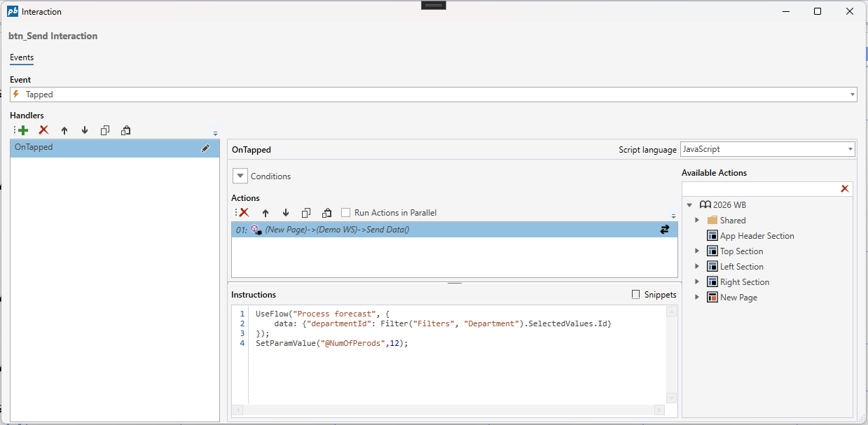Delete the selected action in Actions toolbar
The height and width of the screenshot is (425, 868).
tap(244, 213)
